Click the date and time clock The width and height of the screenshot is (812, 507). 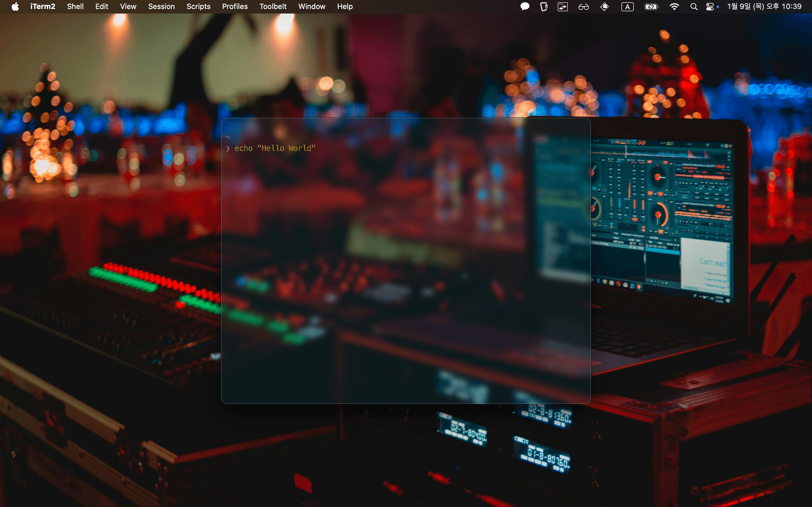(764, 7)
